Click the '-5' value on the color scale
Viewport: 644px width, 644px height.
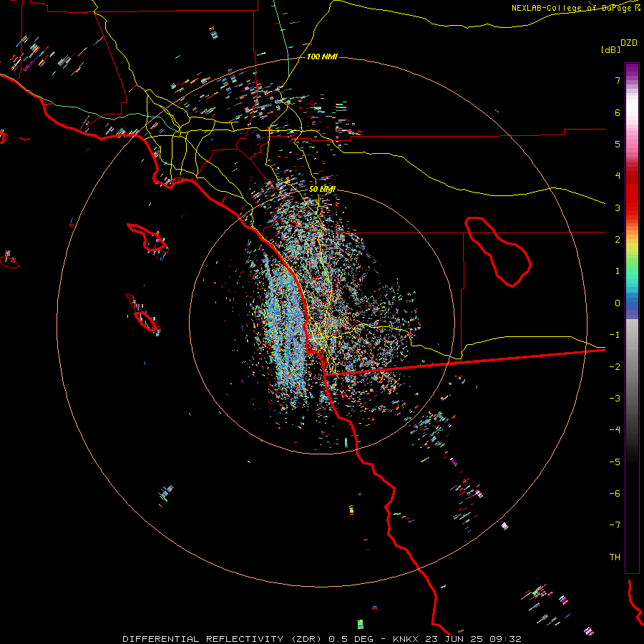(x=615, y=462)
